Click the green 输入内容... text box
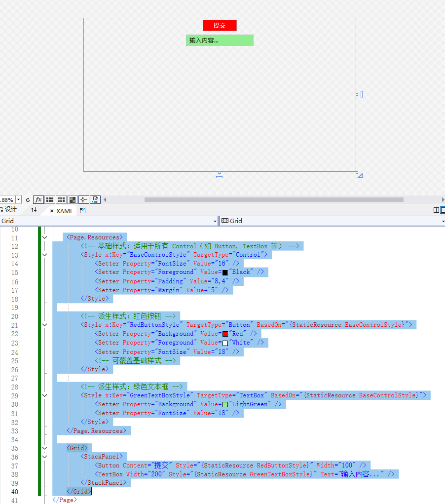Viewport: 445px width, 504px height. pyautogui.click(x=220, y=40)
